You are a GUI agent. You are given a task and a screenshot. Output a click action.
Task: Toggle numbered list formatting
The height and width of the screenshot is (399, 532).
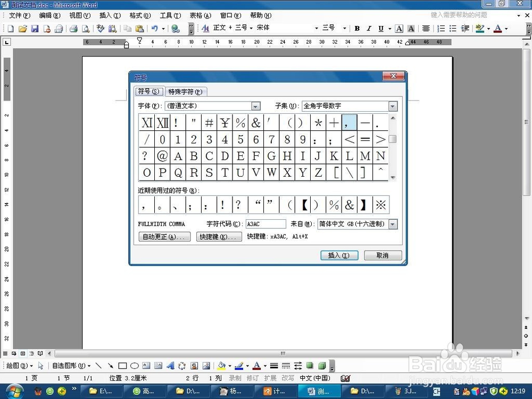(441, 29)
